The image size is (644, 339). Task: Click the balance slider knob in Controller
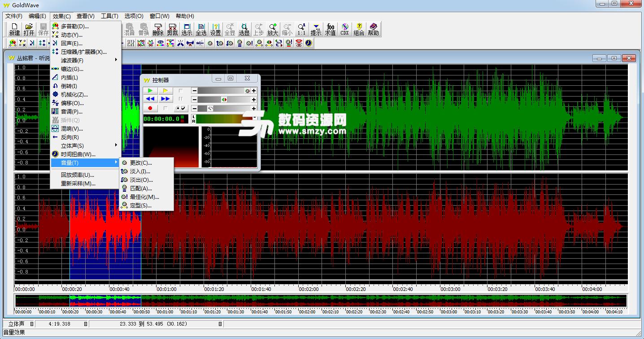click(x=224, y=99)
